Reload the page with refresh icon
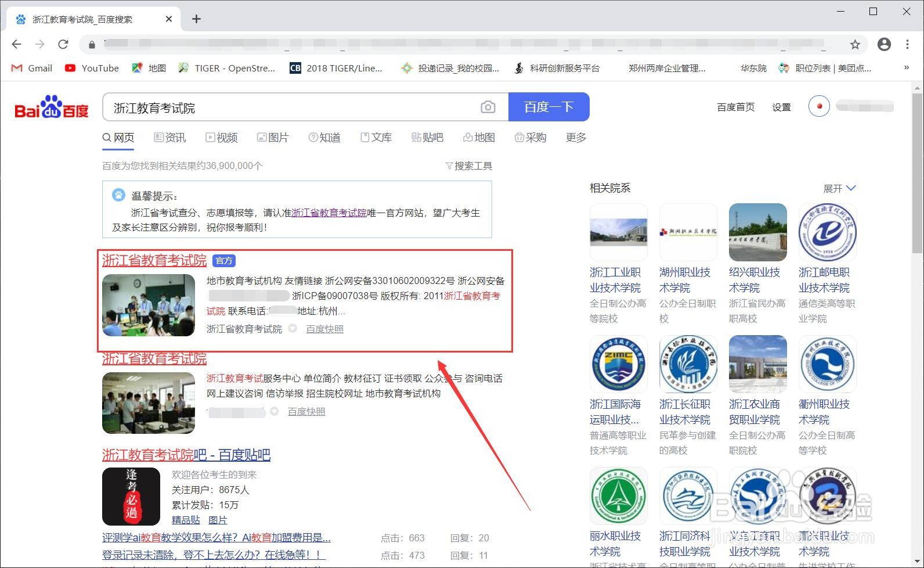This screenshot has height=568, width=924. (x=63, y=44)
